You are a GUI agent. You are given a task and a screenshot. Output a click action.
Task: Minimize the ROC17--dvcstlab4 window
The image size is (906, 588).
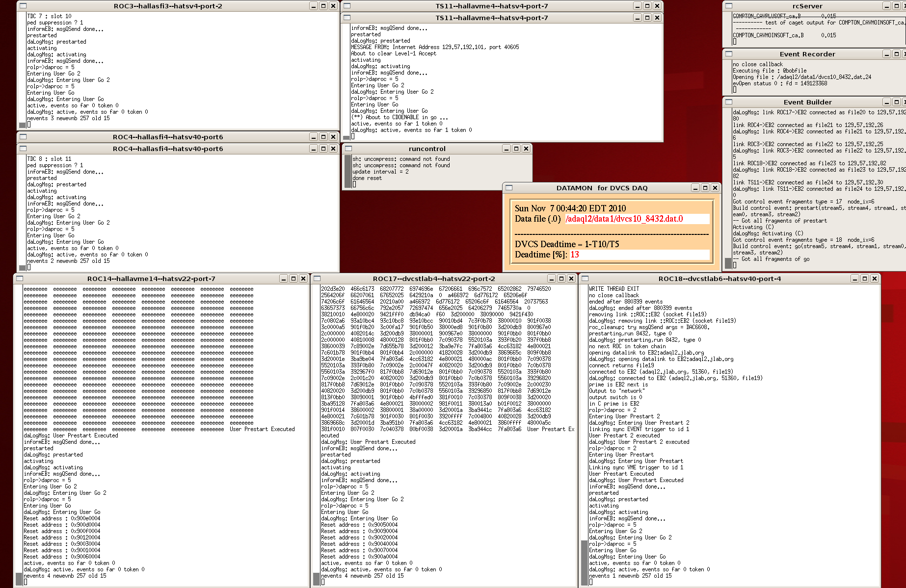(552, 279)
